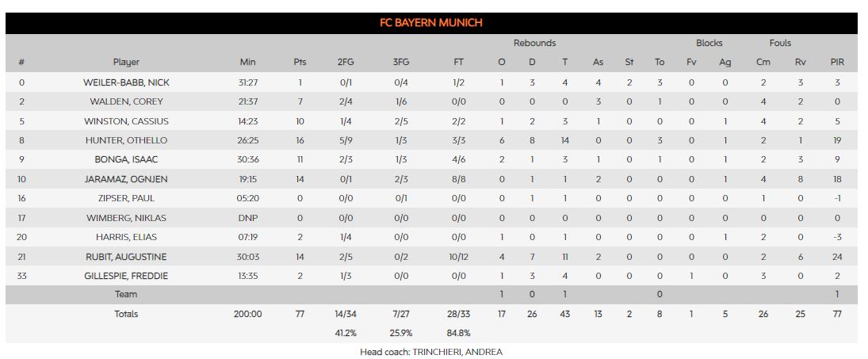Image resolution: width=868 pixels, height=359 pixels.
Task: Click the Pts column header
Action: coord(300,62)
